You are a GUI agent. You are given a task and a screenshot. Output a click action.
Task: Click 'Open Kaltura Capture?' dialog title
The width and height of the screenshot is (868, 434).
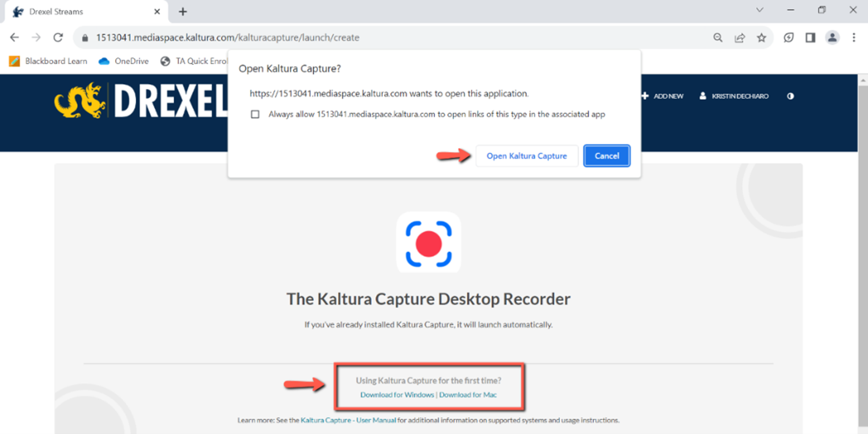click(290, 69)
